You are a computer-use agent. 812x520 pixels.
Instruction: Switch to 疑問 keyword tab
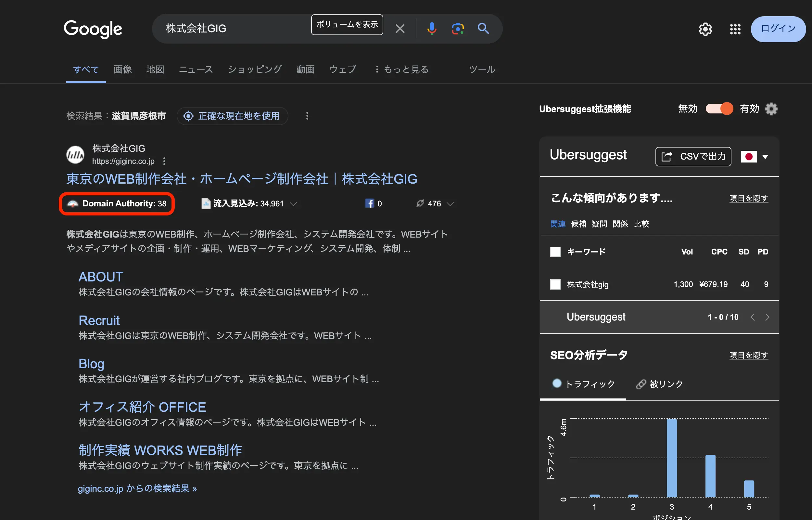599,224
